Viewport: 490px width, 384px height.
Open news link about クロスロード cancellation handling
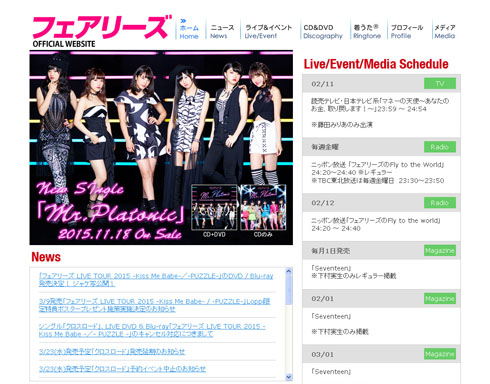coord(152,330)
